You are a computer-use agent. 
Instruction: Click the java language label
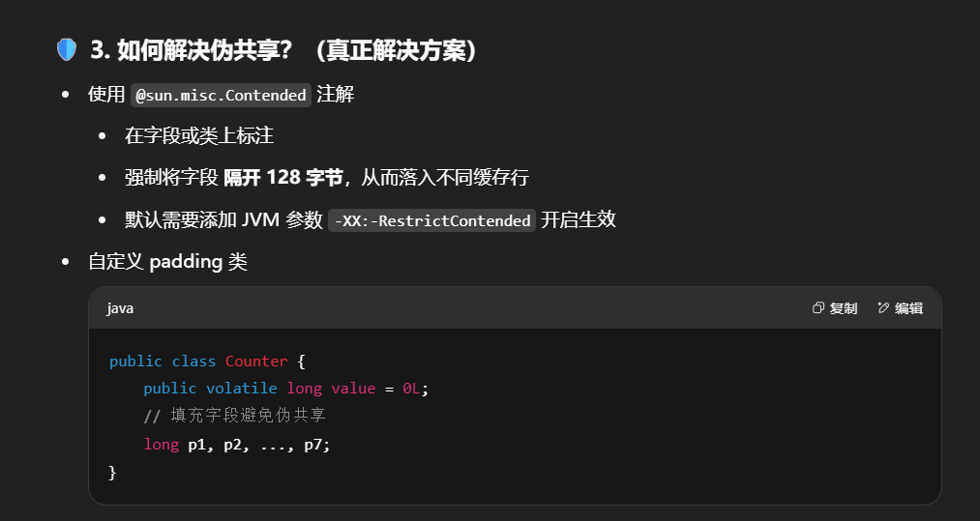(x=120, y=308)
